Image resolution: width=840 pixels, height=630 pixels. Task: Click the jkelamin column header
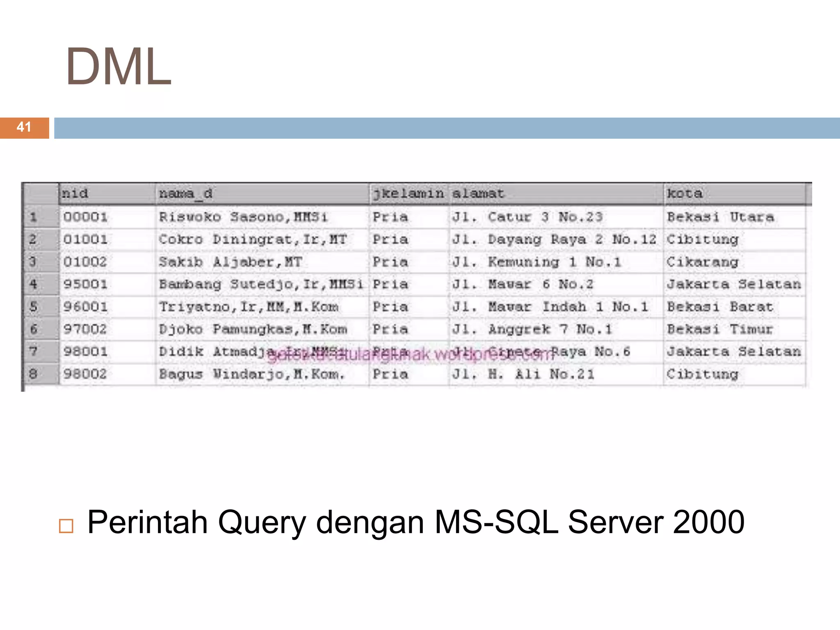[x=409, y=194]
